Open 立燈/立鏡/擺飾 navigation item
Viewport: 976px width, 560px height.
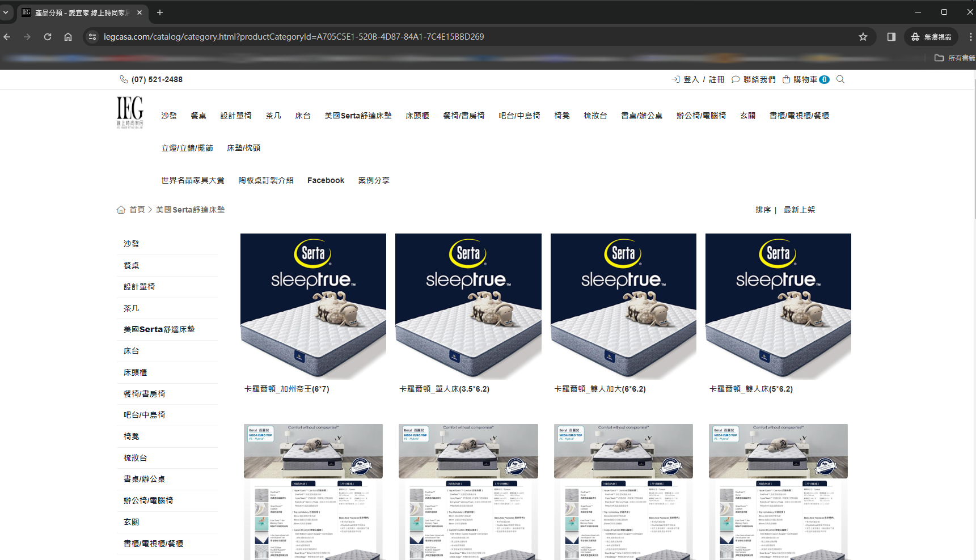[x=187, y=148]
